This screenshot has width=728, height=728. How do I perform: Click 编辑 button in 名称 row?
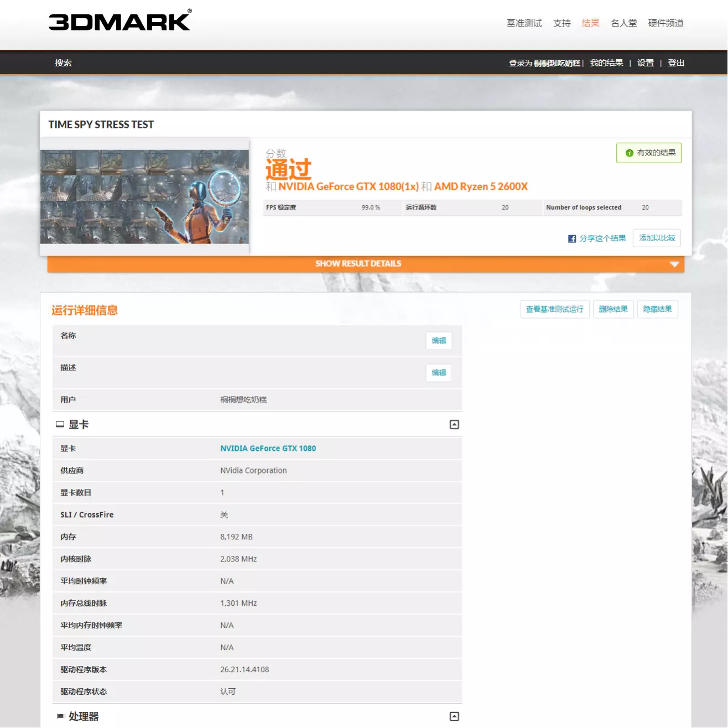(x=439, y=341)
